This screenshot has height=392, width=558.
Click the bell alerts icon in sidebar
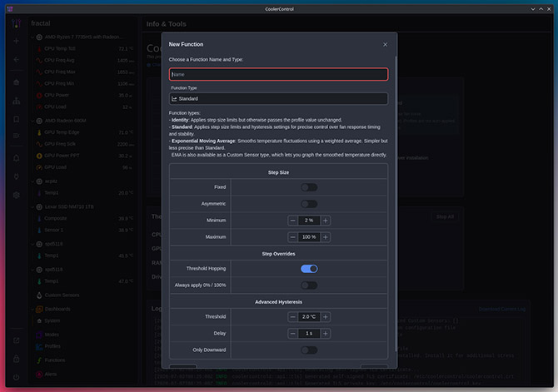[x=17, y=158]
